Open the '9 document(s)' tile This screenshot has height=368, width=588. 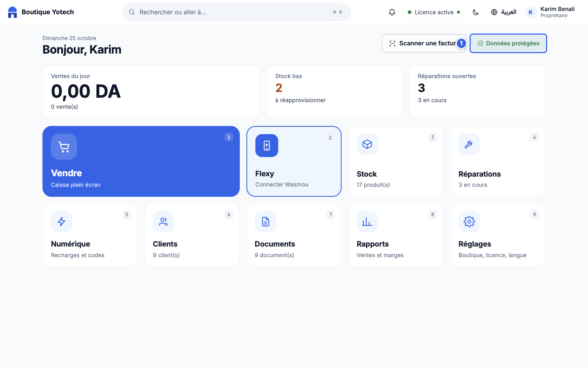294,235
